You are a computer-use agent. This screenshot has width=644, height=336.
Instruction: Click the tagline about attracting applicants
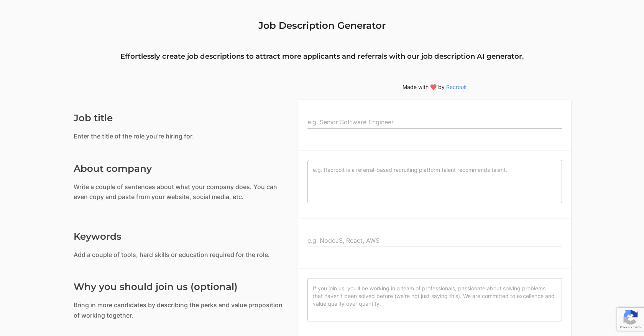tap(322, 56)
